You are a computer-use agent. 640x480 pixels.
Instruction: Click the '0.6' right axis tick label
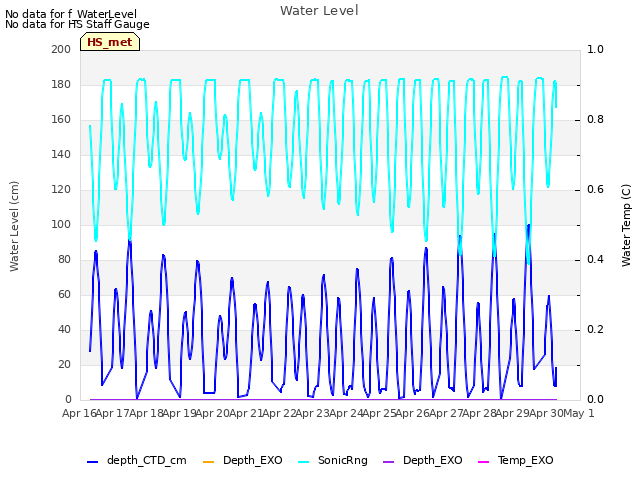(x=595, y=189)
